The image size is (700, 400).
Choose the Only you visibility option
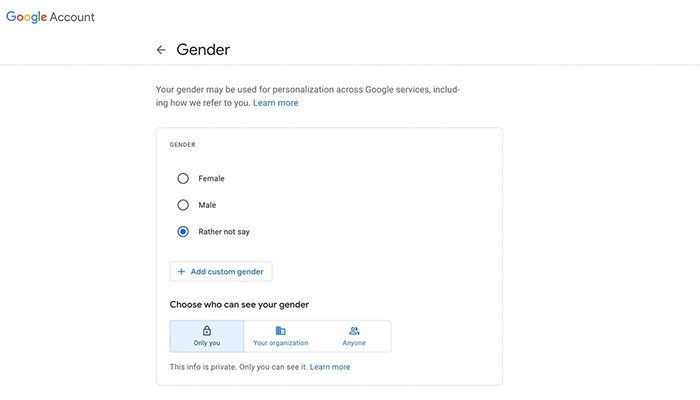207,336
